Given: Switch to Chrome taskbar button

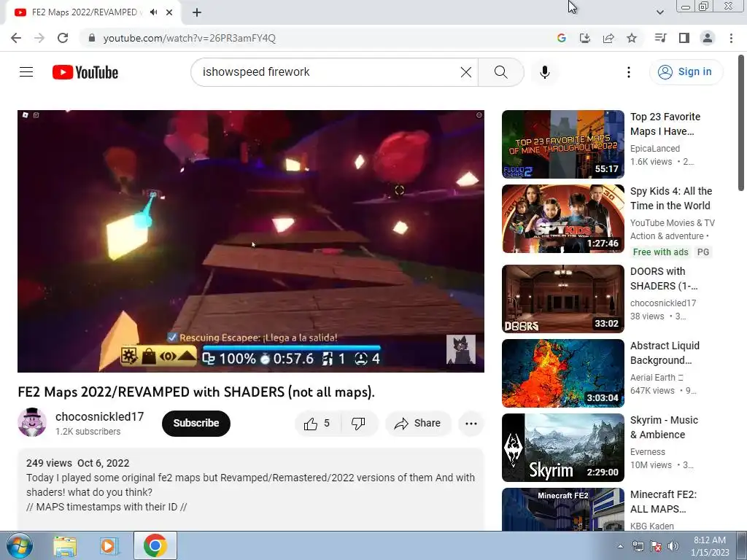Looking at the screenshot, I should [x=155, y=545].
